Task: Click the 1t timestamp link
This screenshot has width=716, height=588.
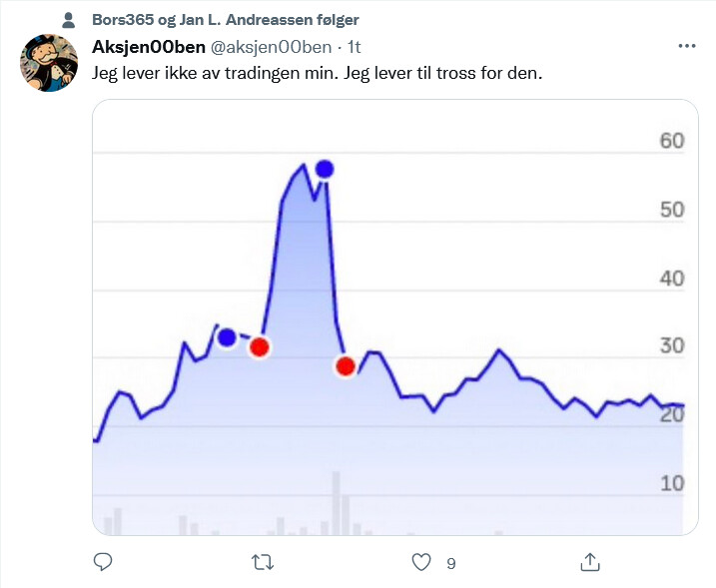Action: pos(354,47)
